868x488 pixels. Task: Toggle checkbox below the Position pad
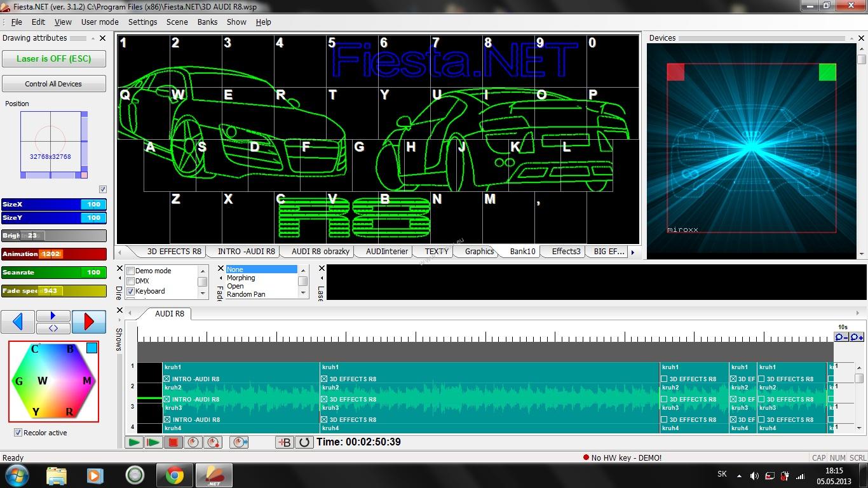coord(103,189)
